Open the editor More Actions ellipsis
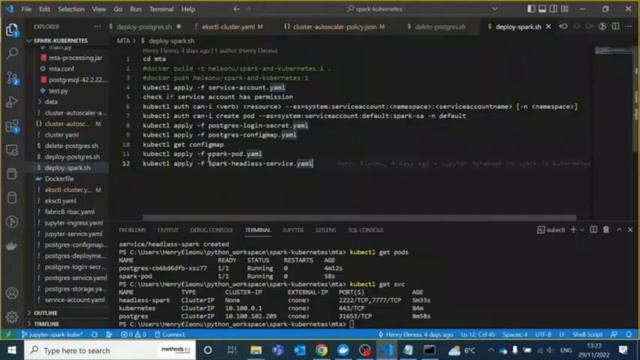Image resolution: width=640 pixels, height=360 pixels. point(629,27)
